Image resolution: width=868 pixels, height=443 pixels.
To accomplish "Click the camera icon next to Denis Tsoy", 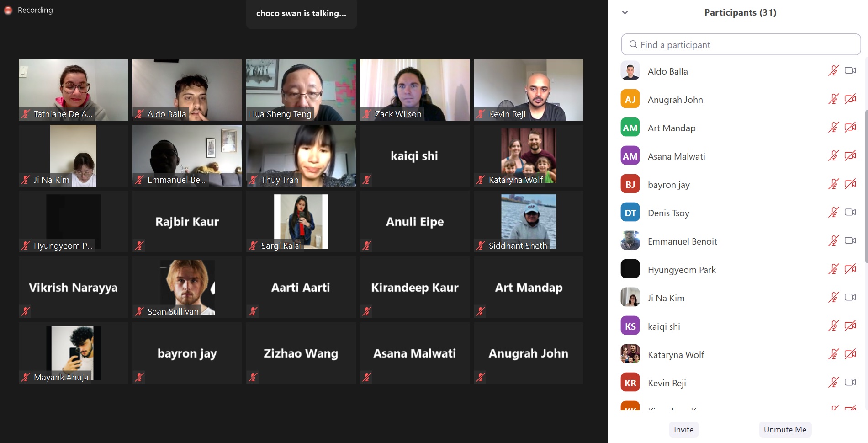I will tap(850, 213).
